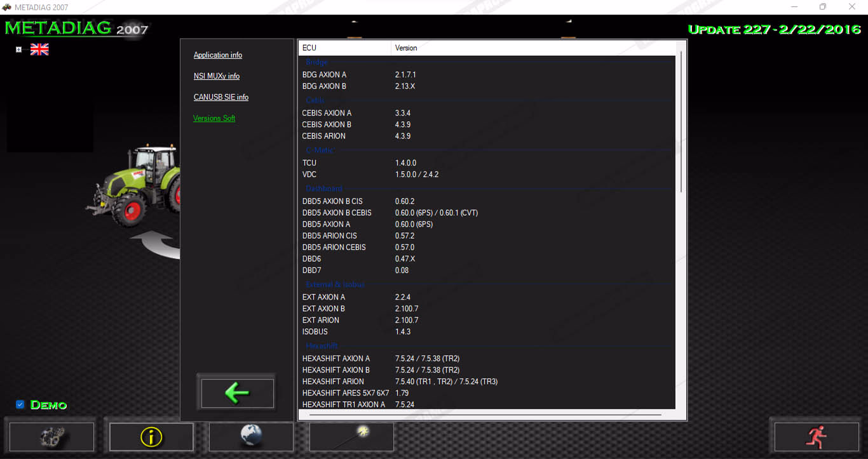Open the globe icon button
The height and width of the screenshot is (459, 868).
(251, 437)
